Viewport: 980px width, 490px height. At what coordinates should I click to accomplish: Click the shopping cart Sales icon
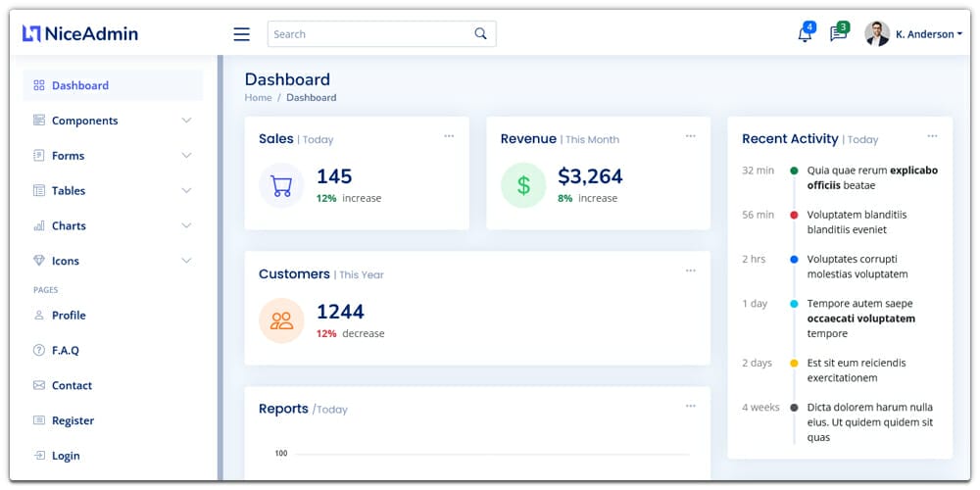click(x=281, y=185)
